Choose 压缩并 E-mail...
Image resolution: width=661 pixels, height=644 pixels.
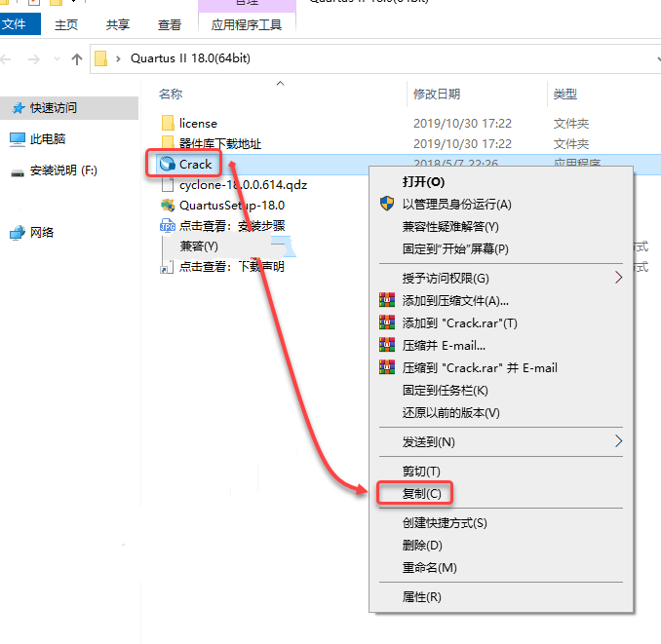pyautogui.click(x=444, y=345)
